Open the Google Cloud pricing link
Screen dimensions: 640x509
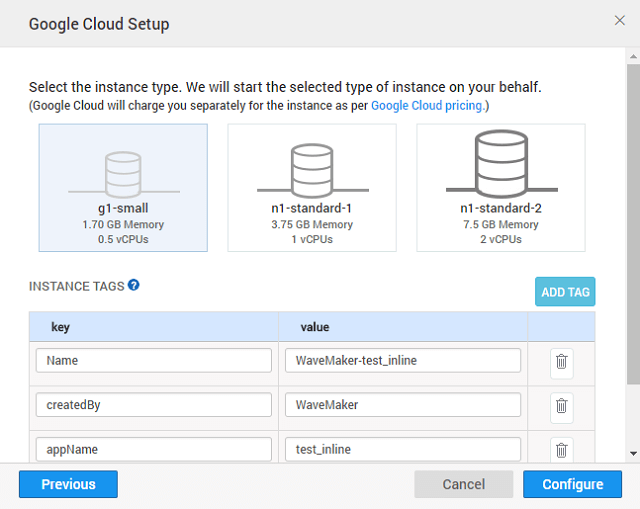point(427,105)
